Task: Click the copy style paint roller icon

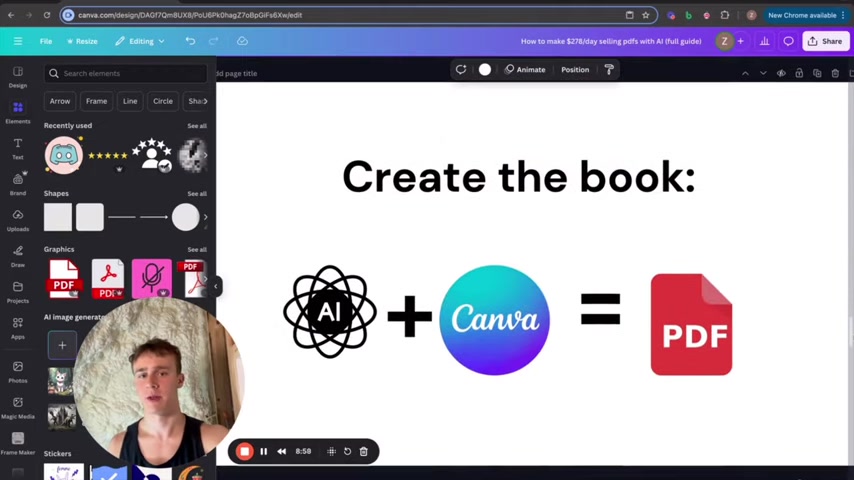Action: tap(609, 69)
